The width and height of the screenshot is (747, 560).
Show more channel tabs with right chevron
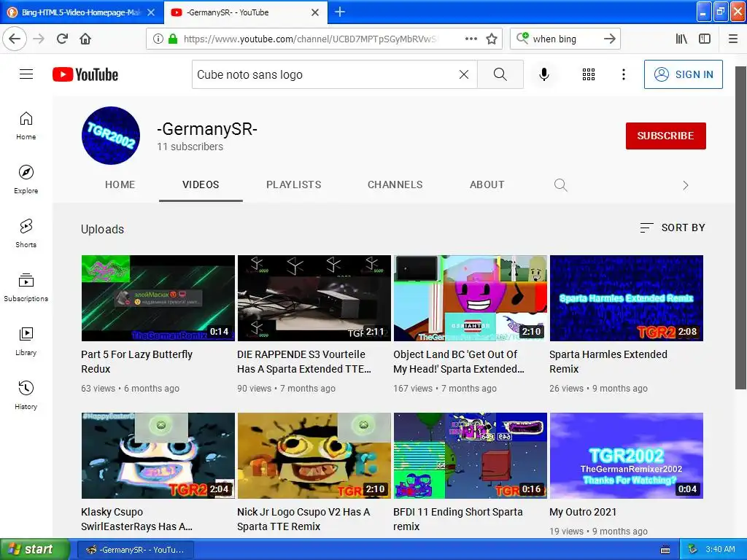click(x=685, y=184)
